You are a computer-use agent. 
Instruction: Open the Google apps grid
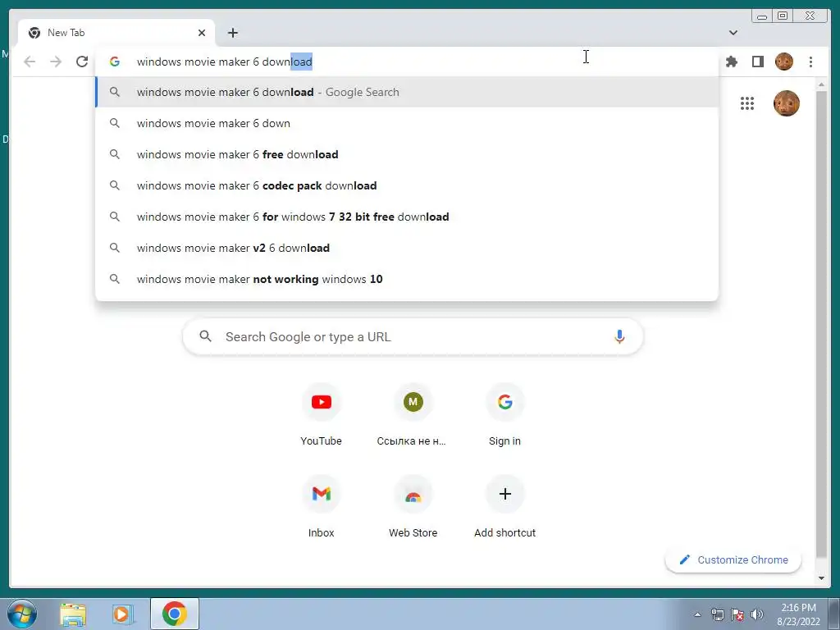tap(746, 103)
